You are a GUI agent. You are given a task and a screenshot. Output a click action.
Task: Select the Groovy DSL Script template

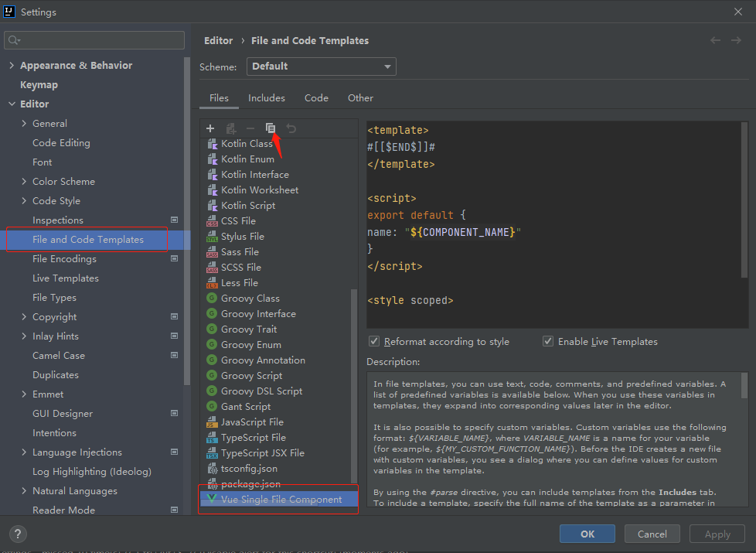click(x=262, y=391)
